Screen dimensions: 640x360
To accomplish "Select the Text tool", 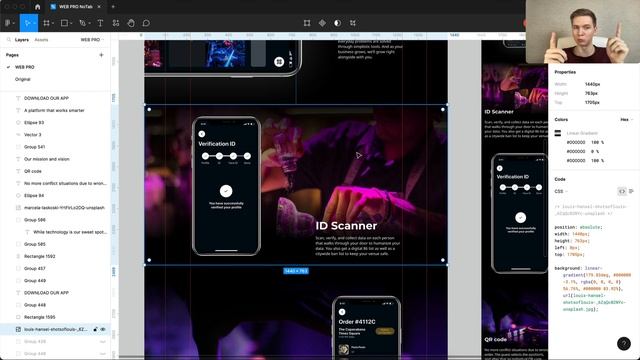I will (x=100, y=23).
